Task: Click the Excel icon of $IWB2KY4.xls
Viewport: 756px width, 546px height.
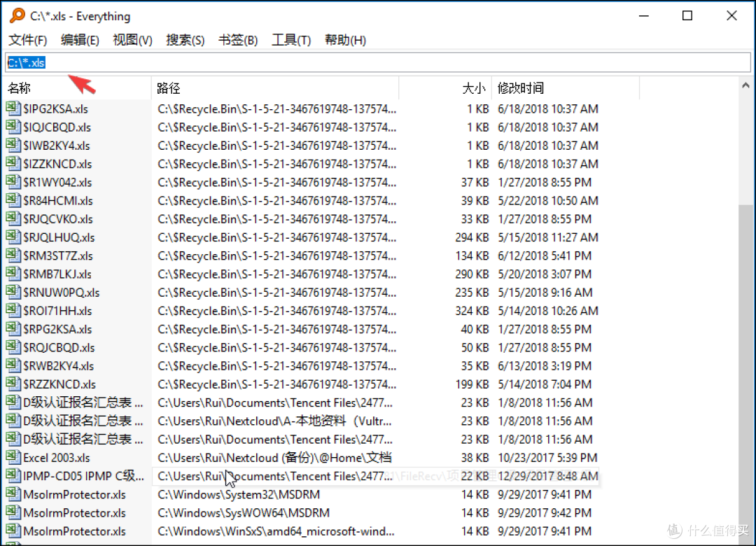Action: click(x=13, y=145)
